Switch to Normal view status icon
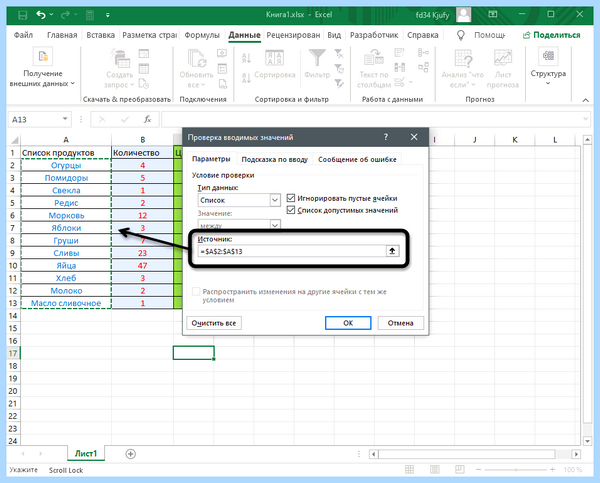Screen dimensions: 600x483 pyautogui.click(x=409, y=470)
